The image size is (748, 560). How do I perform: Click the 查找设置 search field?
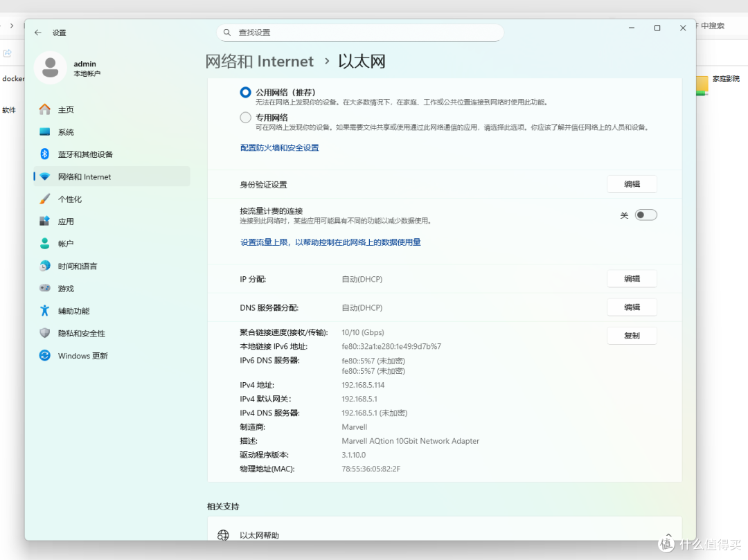[360, 33]
